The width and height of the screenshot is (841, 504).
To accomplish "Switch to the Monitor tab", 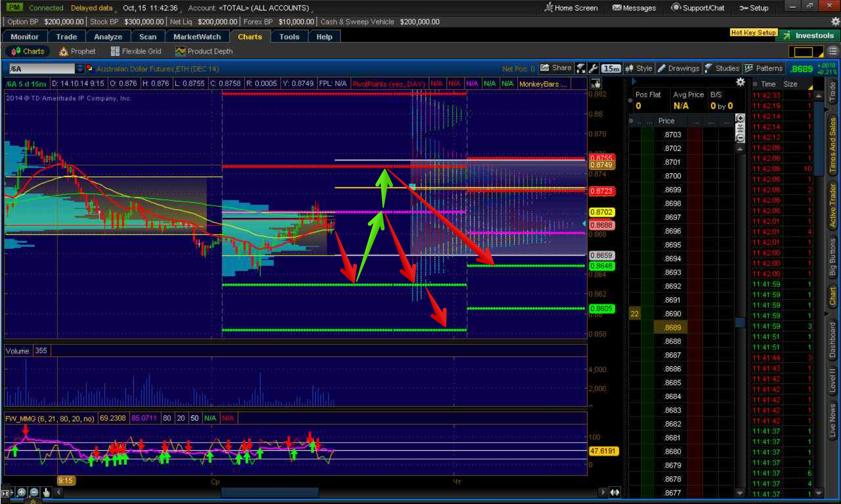I will pos(25,36).
